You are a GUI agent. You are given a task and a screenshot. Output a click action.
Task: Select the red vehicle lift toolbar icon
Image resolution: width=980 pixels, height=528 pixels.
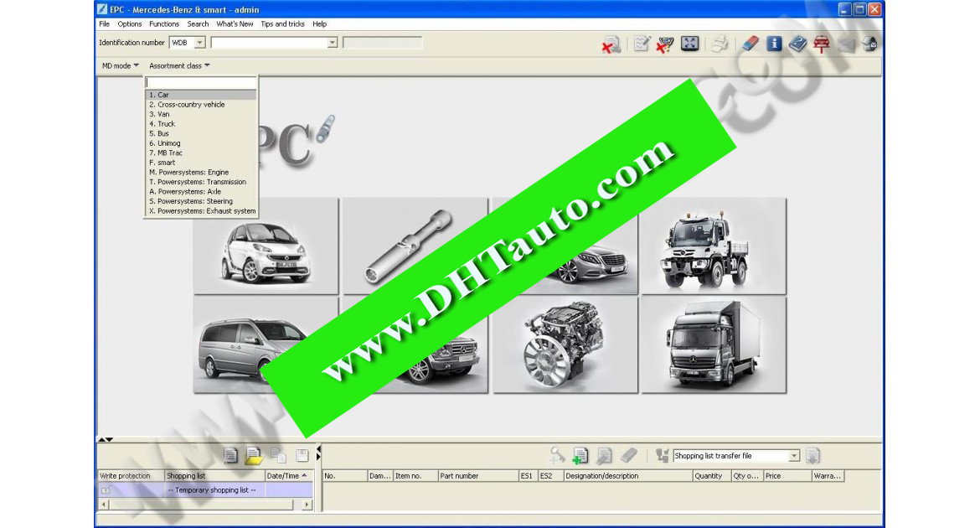click(x=823, y=44)
